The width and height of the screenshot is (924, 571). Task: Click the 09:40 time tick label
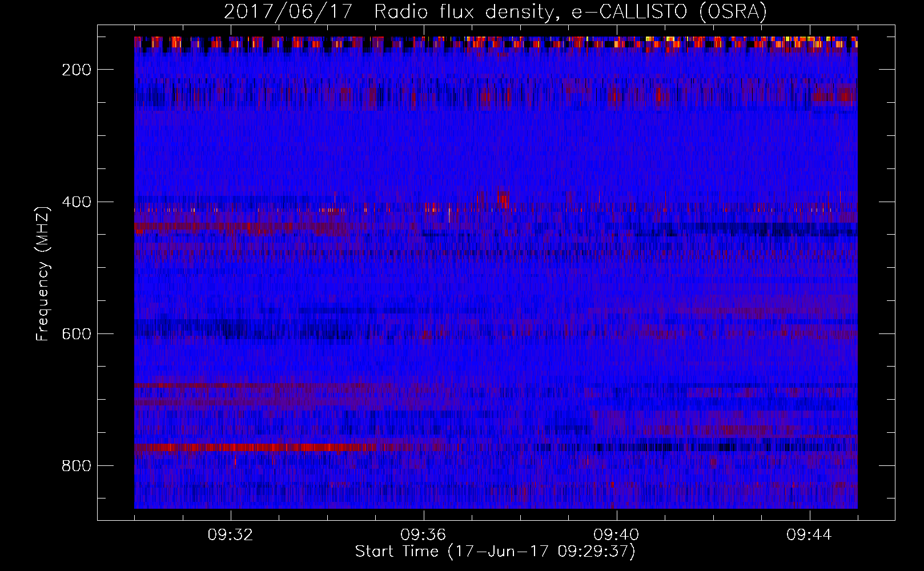[x=616, y=535]
